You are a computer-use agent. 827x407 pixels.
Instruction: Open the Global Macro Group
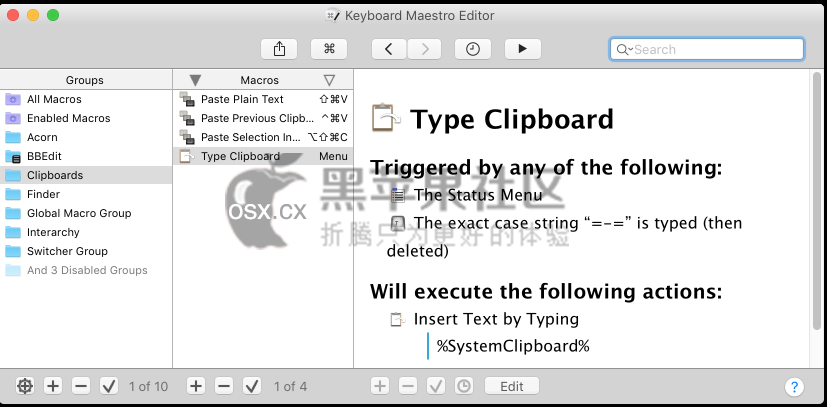click(86, 213)
